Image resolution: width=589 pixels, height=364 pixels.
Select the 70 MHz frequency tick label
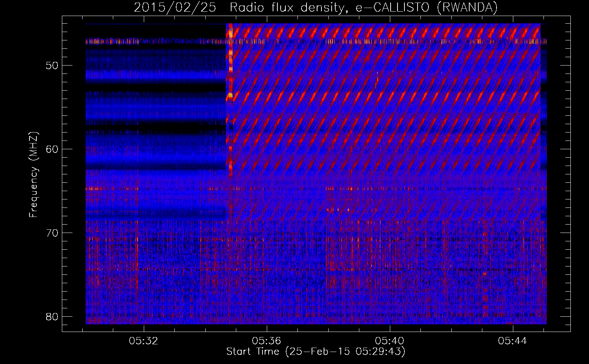52,233
